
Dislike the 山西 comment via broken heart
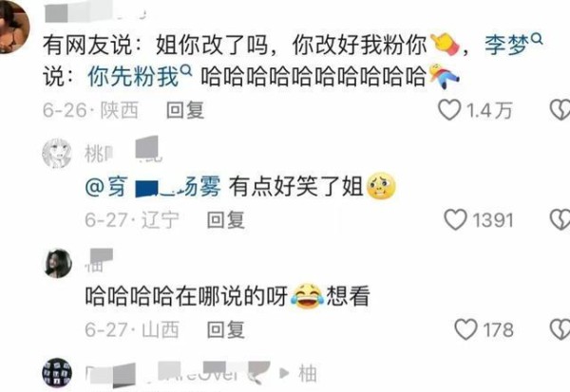pos(560,329)
